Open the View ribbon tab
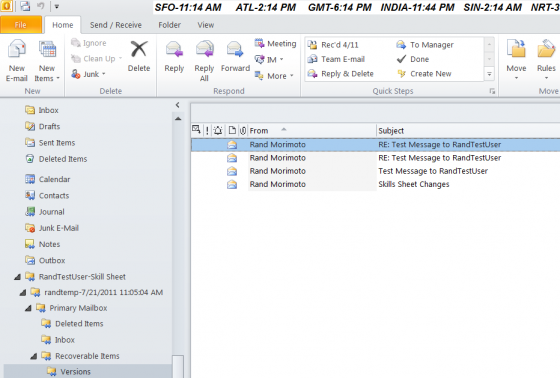The height and width of the screenshot is (378, 560). [206, 25]
